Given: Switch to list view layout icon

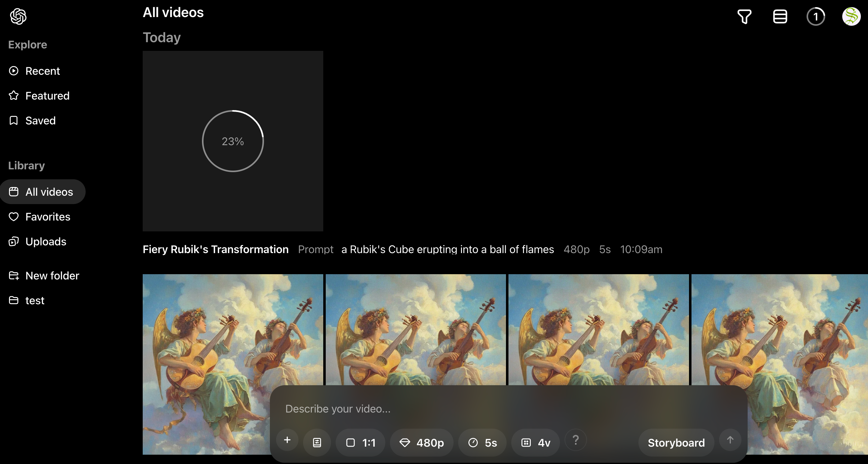Looking at the screenshot, I should (780, 16).
